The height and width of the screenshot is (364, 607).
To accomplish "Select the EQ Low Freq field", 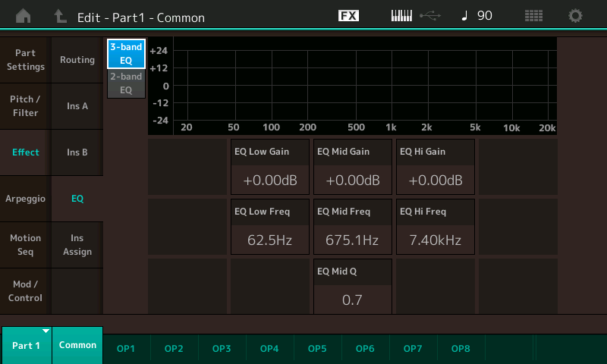I will [x=270, y=227].
